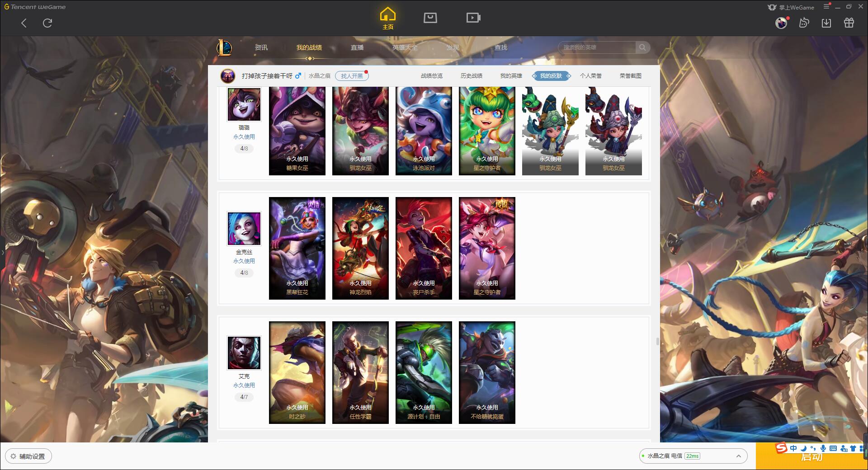Click the Sogou input method S logo
868x470 pixels.
[781, 448]
